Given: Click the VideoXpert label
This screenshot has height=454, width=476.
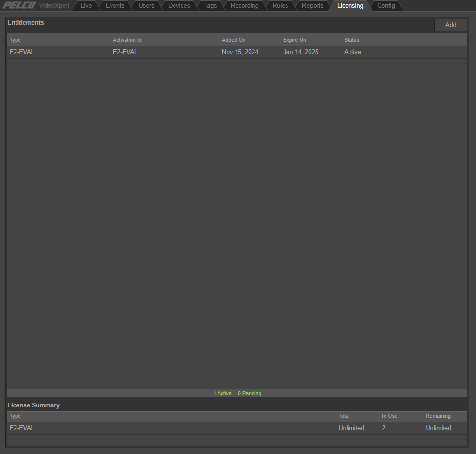Looking at the screenshot, I should click(54, 5).
